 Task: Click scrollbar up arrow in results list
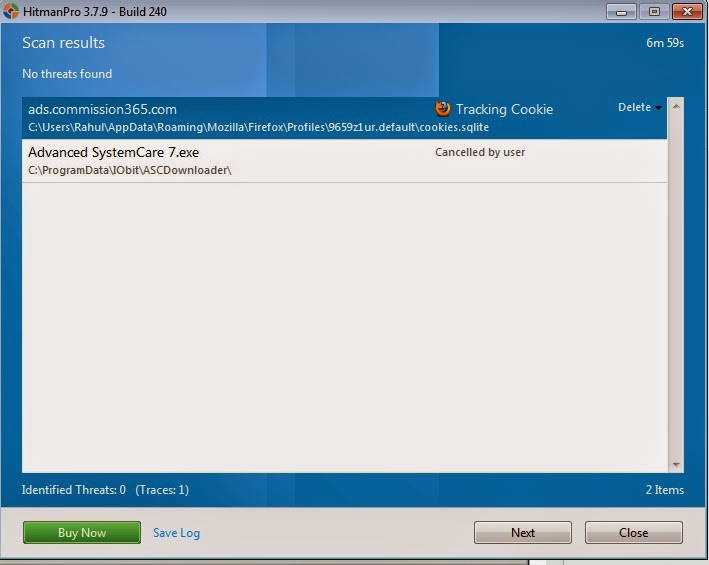click(x=676, y=107)
